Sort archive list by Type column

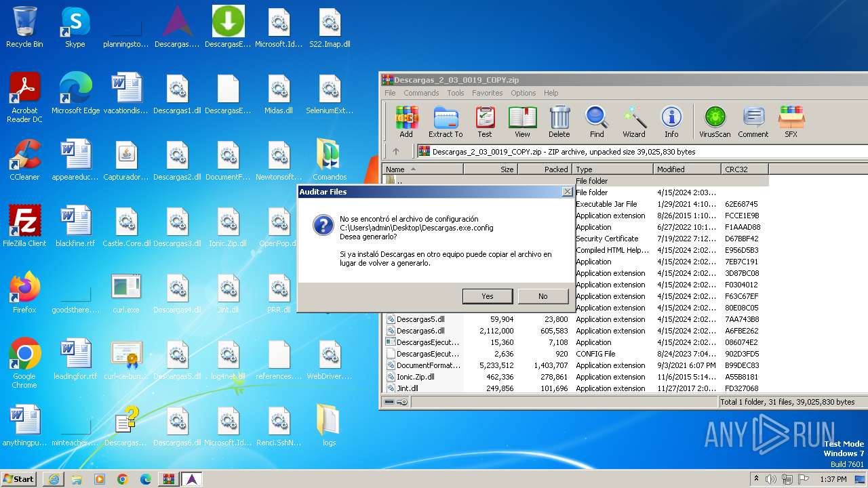[x=613, y=169]
